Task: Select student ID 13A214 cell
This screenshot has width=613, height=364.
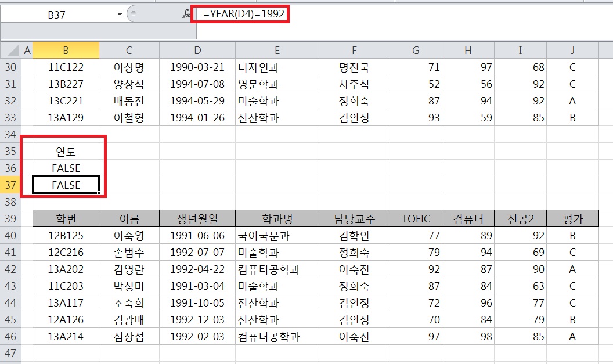Action: [66, 337]
